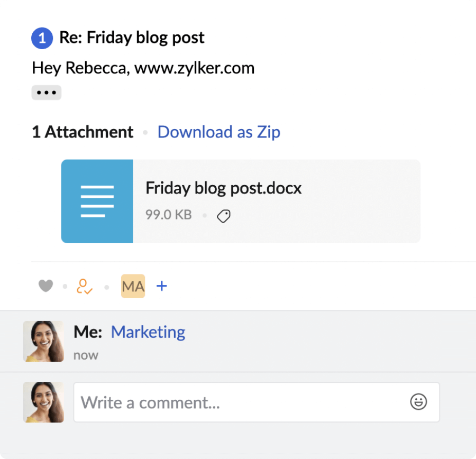Open the Re: Friday blog post subject
This screenshot has width=476, height=459.
(x=132, y=38)
